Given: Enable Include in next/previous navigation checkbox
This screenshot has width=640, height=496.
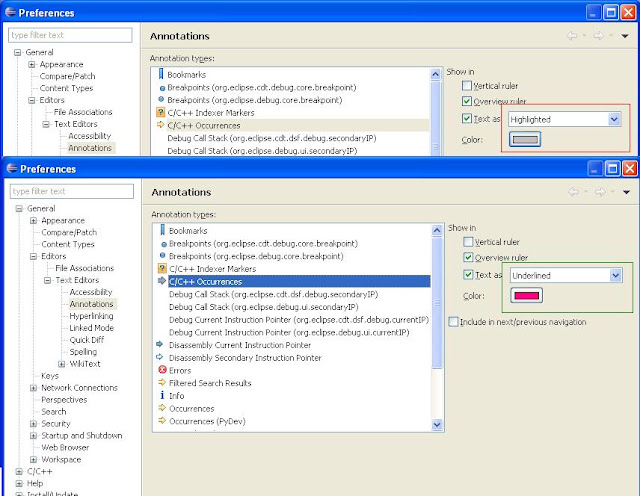Looking at the screenshot, I should point(453,321).
